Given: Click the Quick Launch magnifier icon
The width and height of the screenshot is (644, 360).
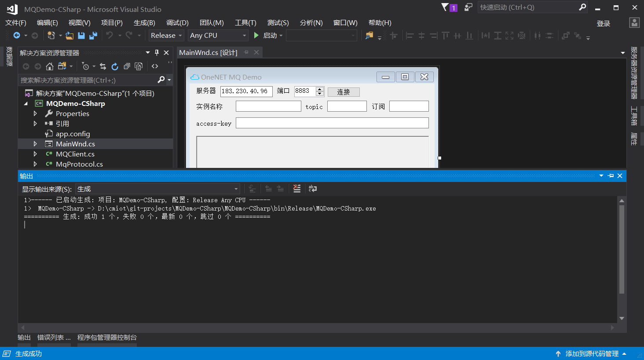Looking at the screenshot, I should tap(582, 7).
